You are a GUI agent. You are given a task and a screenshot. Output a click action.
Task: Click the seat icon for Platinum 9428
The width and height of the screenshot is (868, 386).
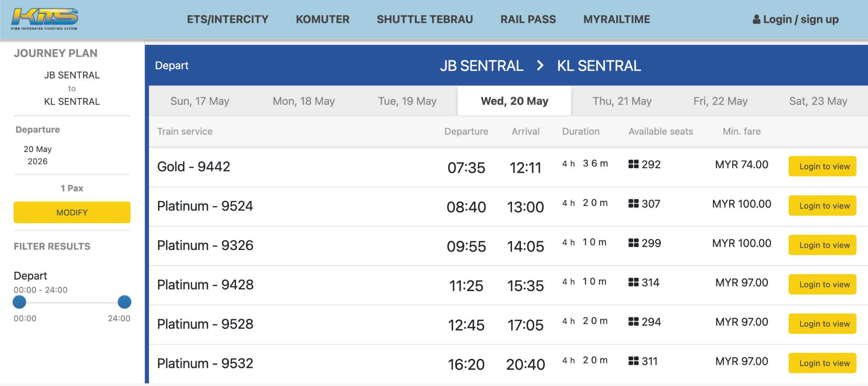tap(633, 283)
